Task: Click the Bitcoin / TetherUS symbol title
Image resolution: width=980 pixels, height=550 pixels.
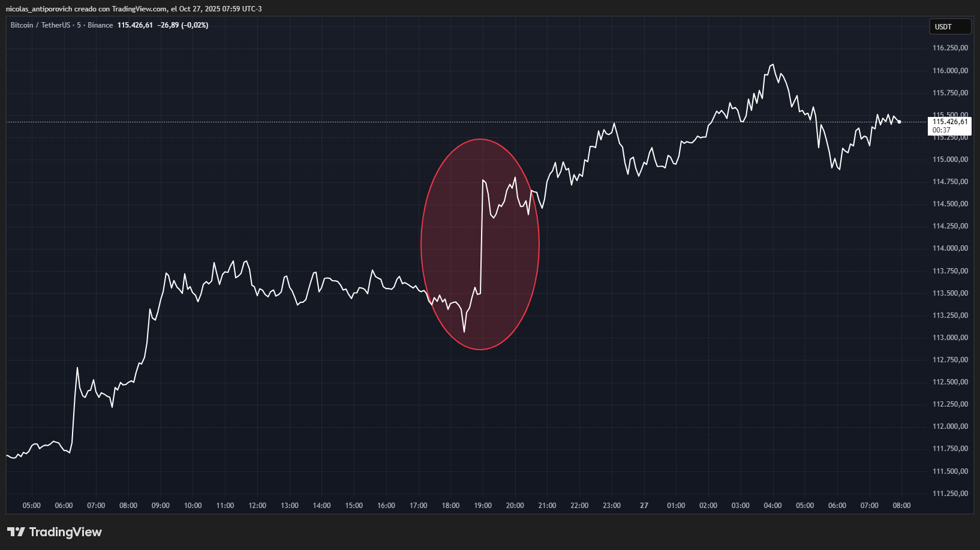Action: pos(40,25)
